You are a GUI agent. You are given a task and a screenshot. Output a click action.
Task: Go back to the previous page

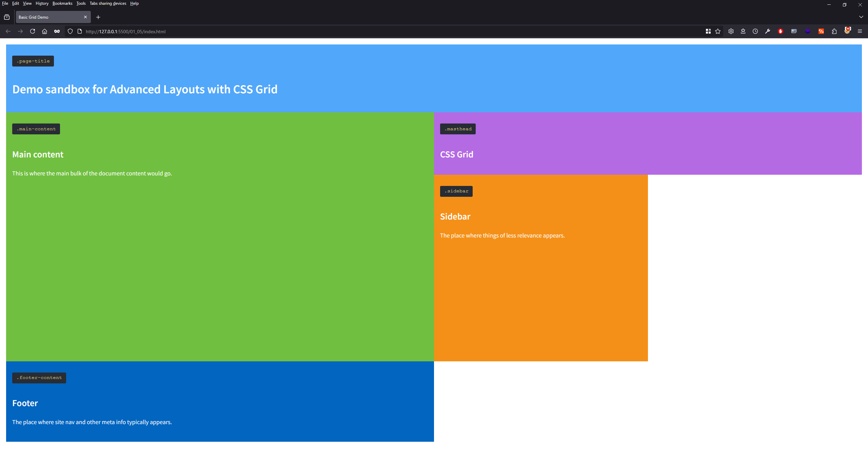pos(8,31)
